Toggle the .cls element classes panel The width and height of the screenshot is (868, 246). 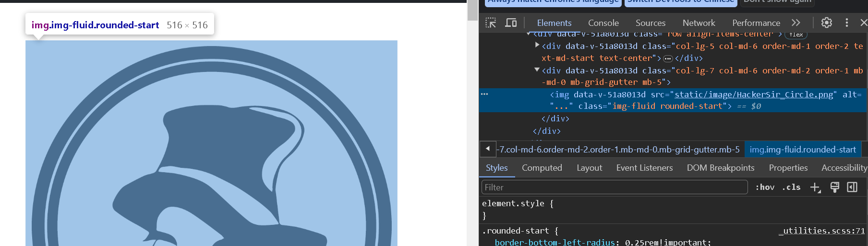click(x=791, y=187)
